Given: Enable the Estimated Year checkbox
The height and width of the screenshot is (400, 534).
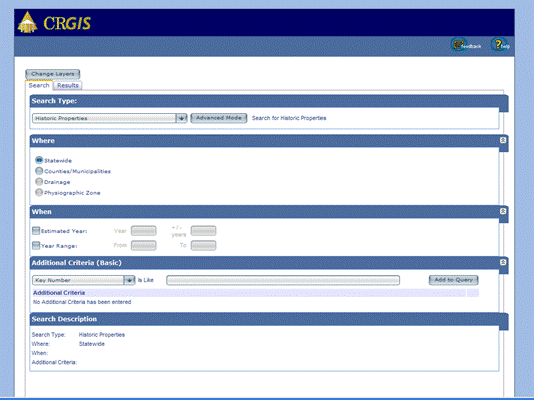Looking at the screenshot, I should (36, 230).
